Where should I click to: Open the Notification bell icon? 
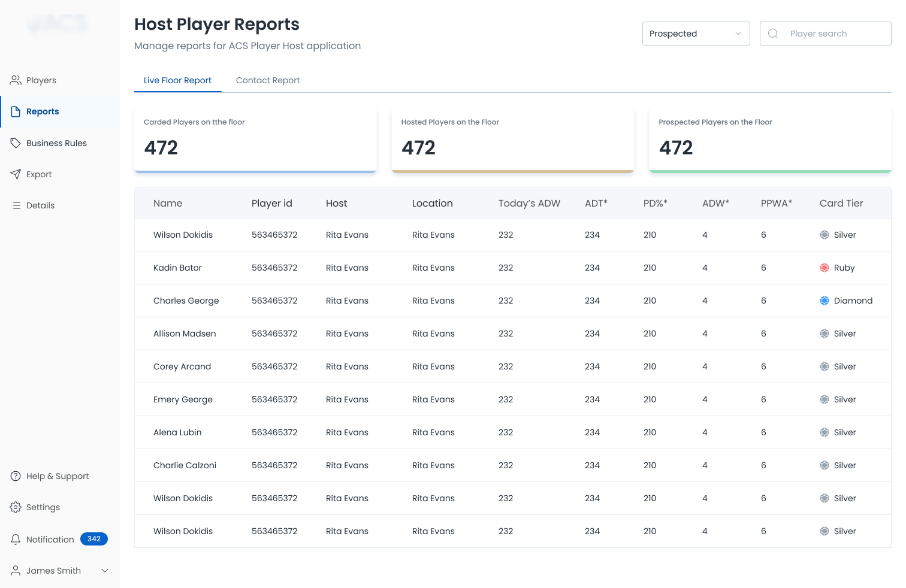(16, 539)
